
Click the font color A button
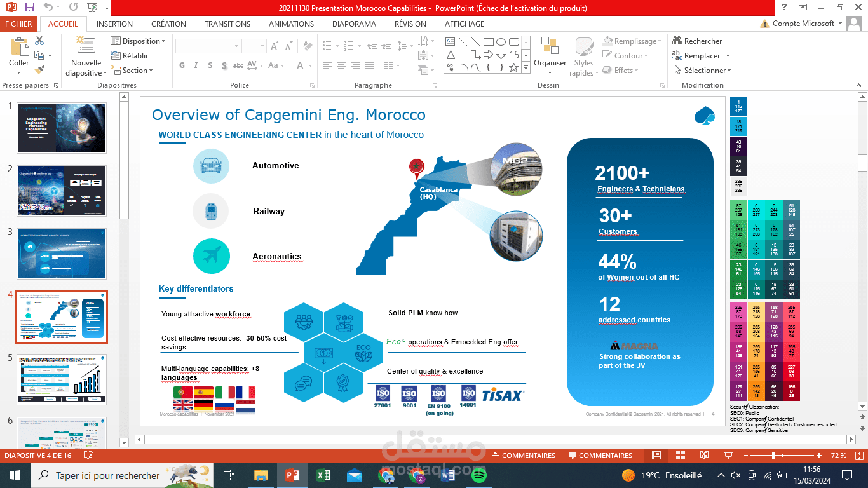point(299,65)
